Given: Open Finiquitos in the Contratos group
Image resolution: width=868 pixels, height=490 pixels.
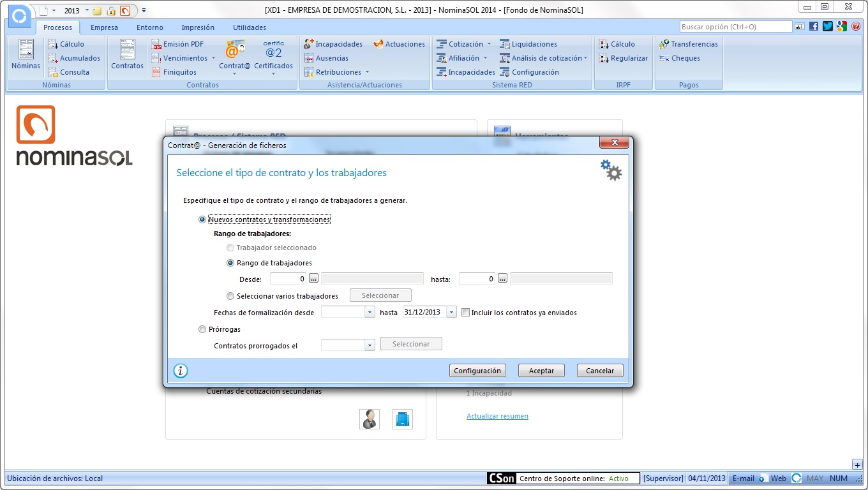Looking at the screenshot, I should click(x=174, y=72).
